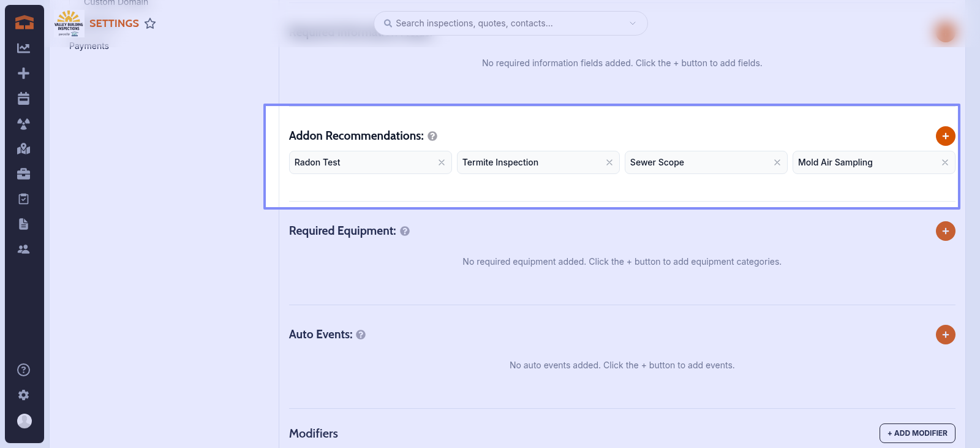Image resolution: width=980 pixels, height=448 pixels.
Task: Open the calendar from the sidebar
Action: pyautogui.click(x=24, y=99)
